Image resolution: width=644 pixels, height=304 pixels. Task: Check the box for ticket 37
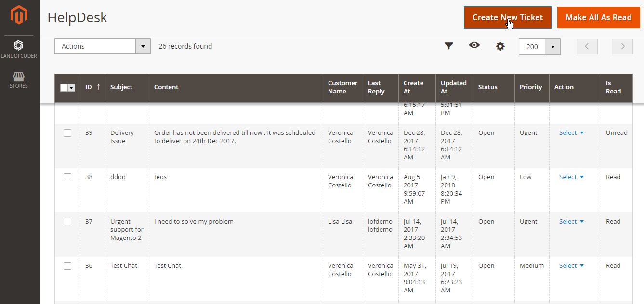[x=67, y=222]
